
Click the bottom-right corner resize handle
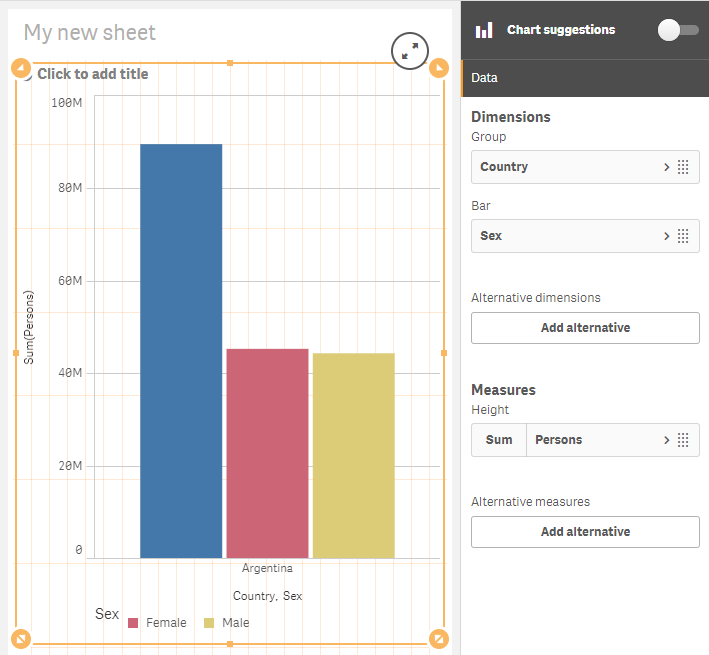[439, 638]
